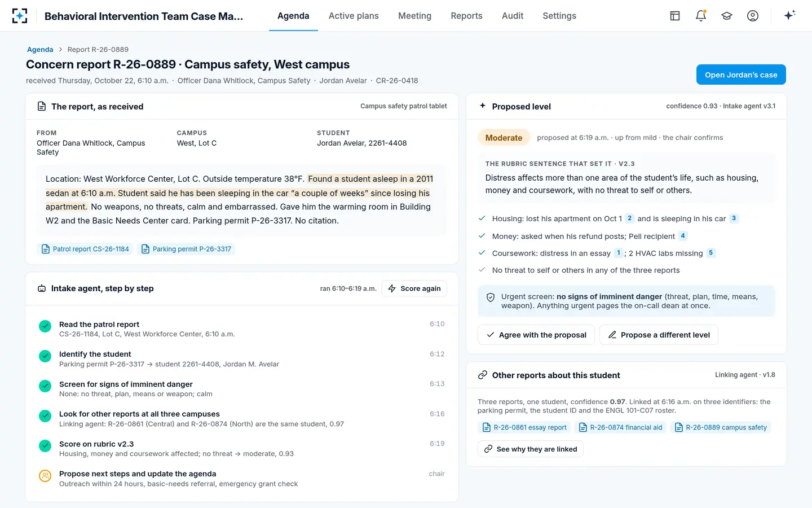The width and height of the screenshot is (812, 508).
Task: Click 'Linking agent · v1.8' label
Action: click(x=745, y=375)
